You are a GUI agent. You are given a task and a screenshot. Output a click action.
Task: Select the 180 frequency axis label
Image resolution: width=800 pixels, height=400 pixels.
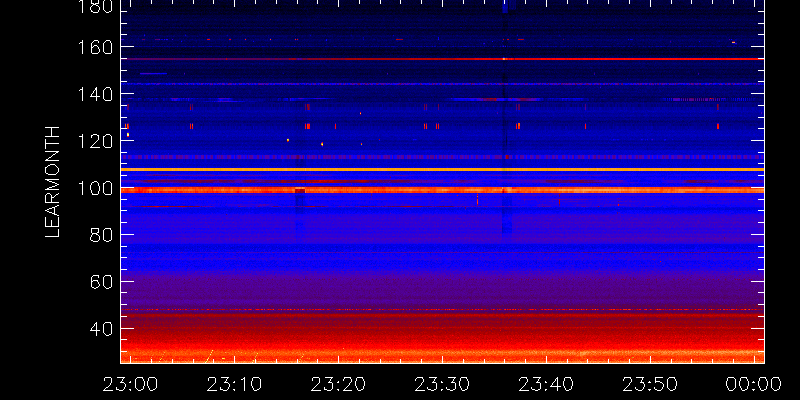[x=95, y=6]
